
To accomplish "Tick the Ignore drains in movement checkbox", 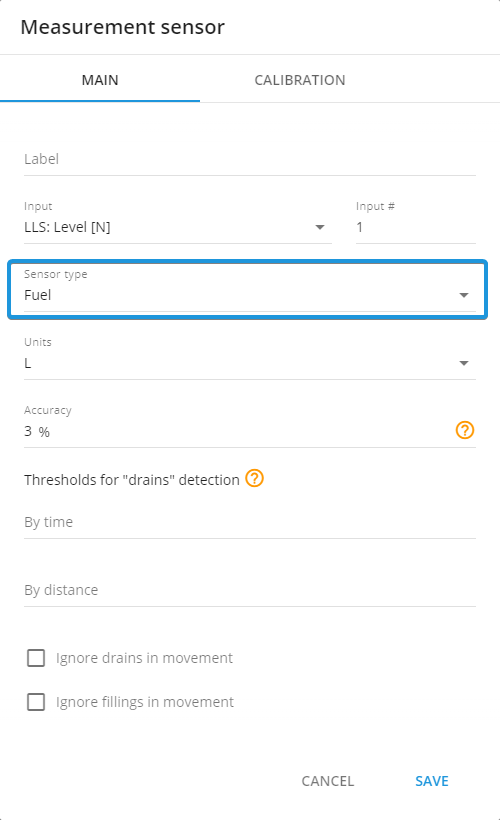I will click(36, 658).
